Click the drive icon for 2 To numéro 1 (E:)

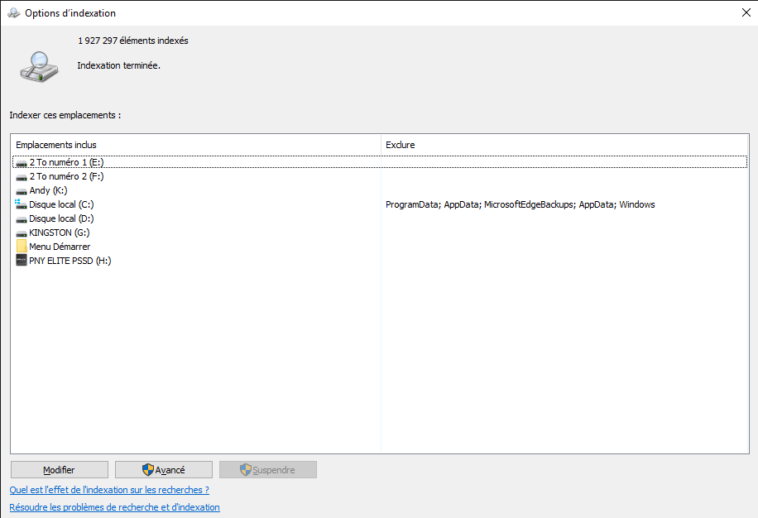coord(21,163)
